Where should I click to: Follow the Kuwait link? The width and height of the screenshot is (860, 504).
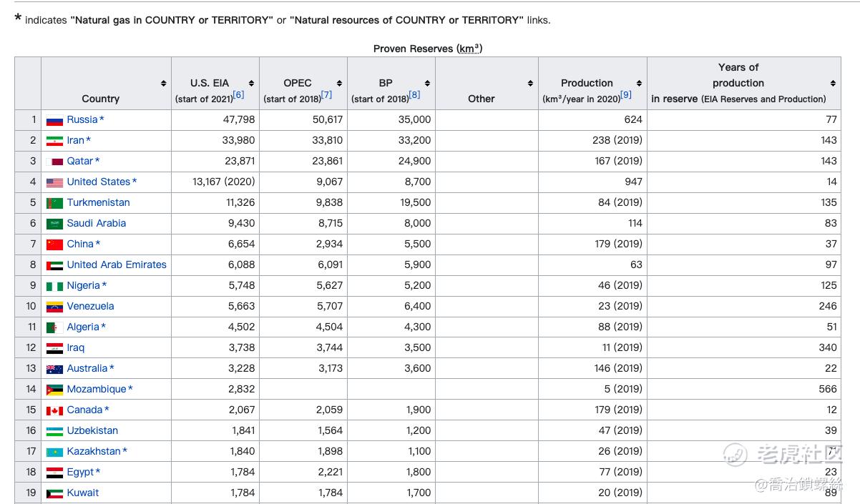83,493
